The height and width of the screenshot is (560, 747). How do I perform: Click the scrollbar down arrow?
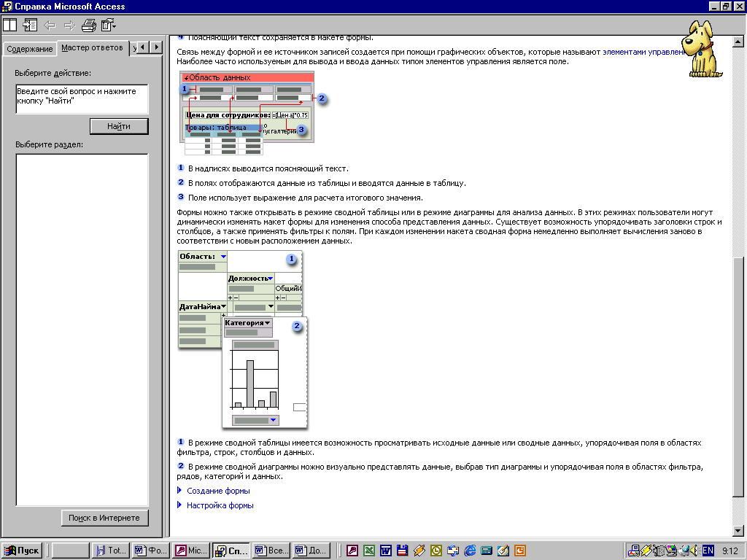point(738,530)
